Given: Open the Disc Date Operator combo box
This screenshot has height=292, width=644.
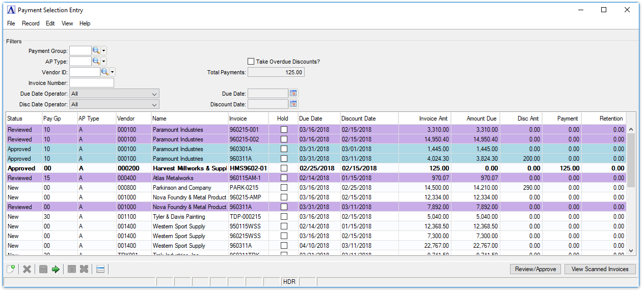Looking at the screenshot, I should click(114, 104).
